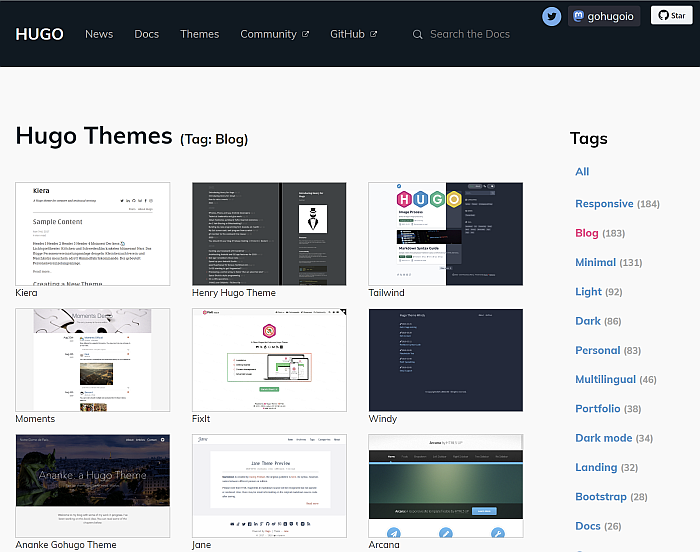Open the Windy theme thumbnail
700x552 pixels.
coord(446,360)
